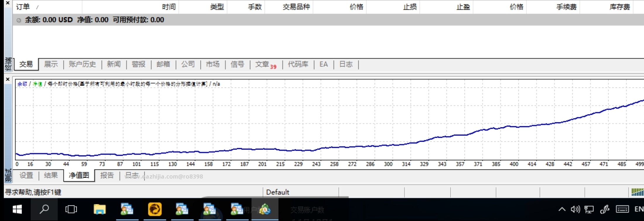Sort by the 库存费 column header
This screenshot has height=221, width=644.
coord(607,7)
